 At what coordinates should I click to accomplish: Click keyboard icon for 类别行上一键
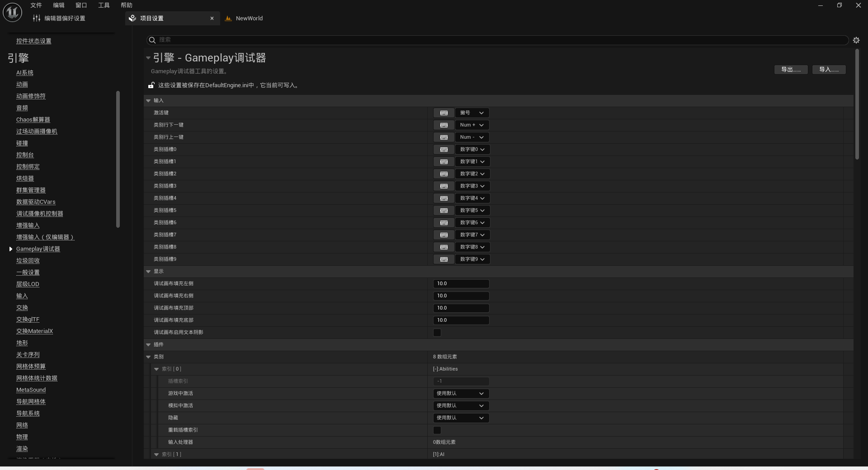(x=444, y=137)
